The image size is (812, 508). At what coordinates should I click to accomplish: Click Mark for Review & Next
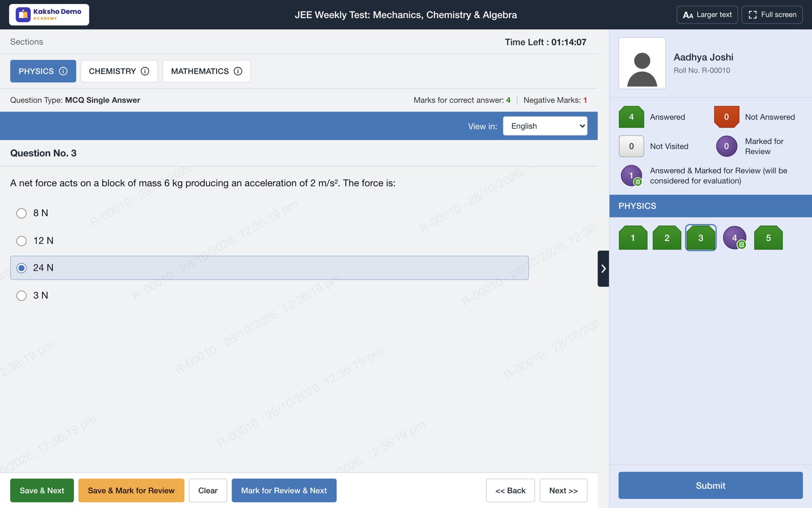(284, 491)
